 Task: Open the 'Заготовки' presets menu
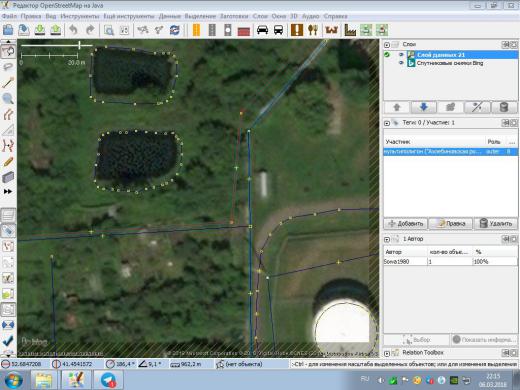pyautogui.click(x=234, y=16)
